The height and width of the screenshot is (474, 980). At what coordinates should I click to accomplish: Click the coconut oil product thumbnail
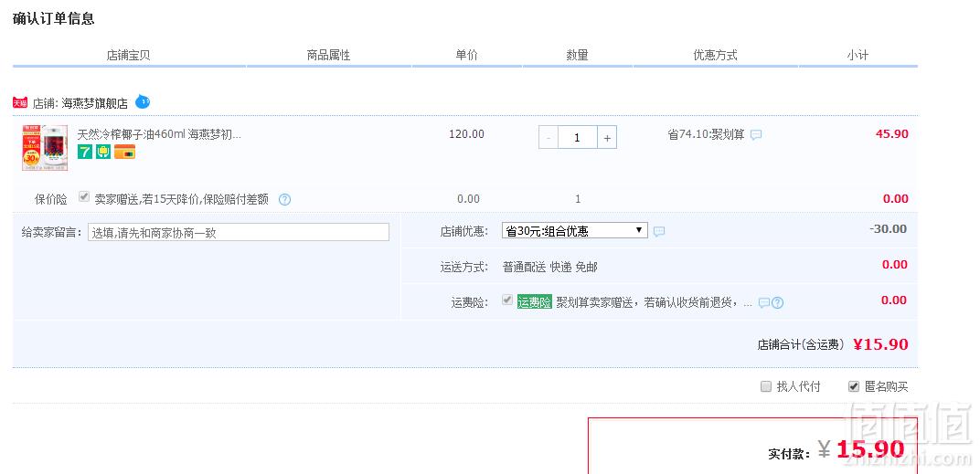(45, 148)
